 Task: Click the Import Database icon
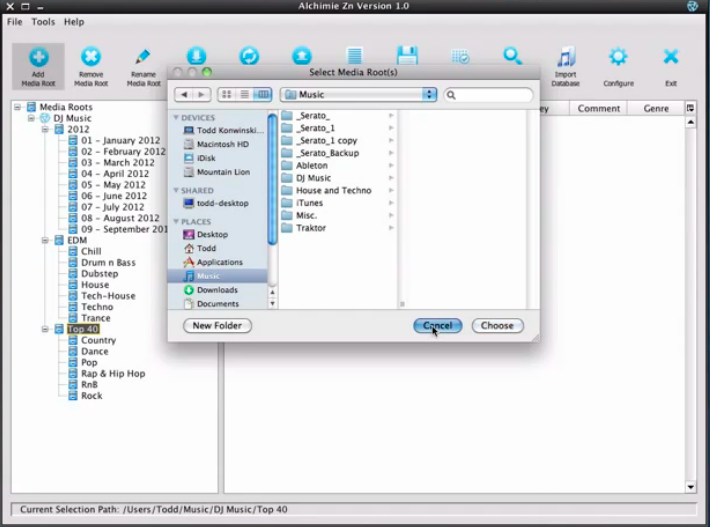566,58
